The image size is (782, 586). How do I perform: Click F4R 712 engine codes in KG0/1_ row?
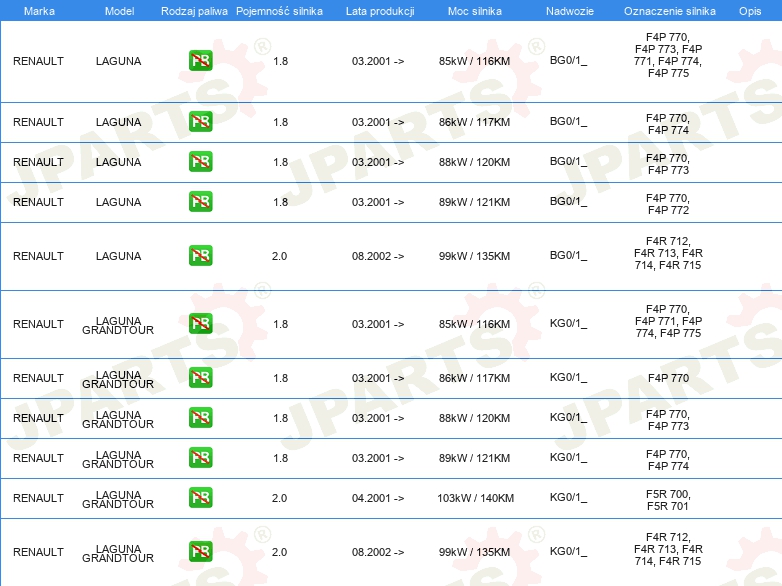(668, 549)
